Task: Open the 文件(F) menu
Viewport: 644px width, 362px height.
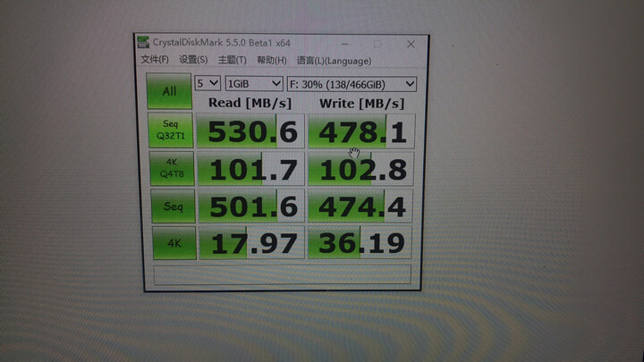Action: coord(155,60)
